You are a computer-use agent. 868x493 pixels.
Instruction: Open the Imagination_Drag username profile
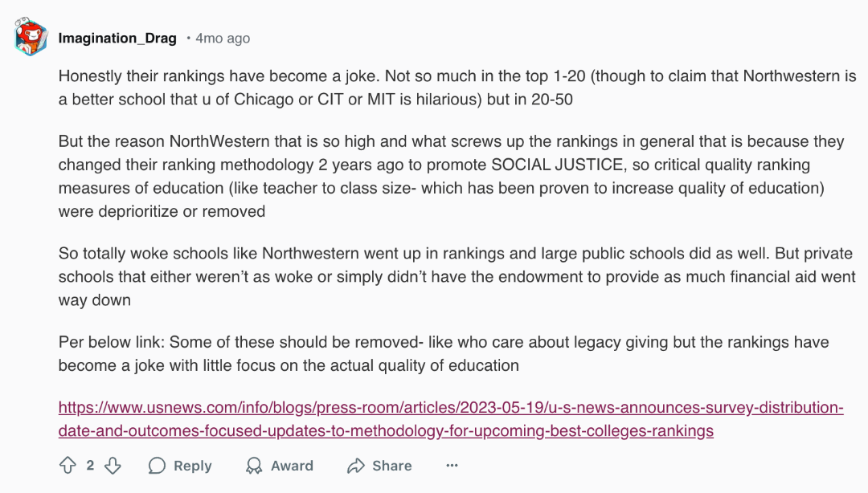click(117, 39)
